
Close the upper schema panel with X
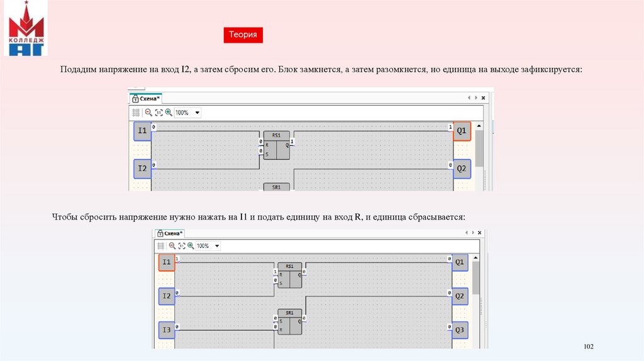(484, 97)
